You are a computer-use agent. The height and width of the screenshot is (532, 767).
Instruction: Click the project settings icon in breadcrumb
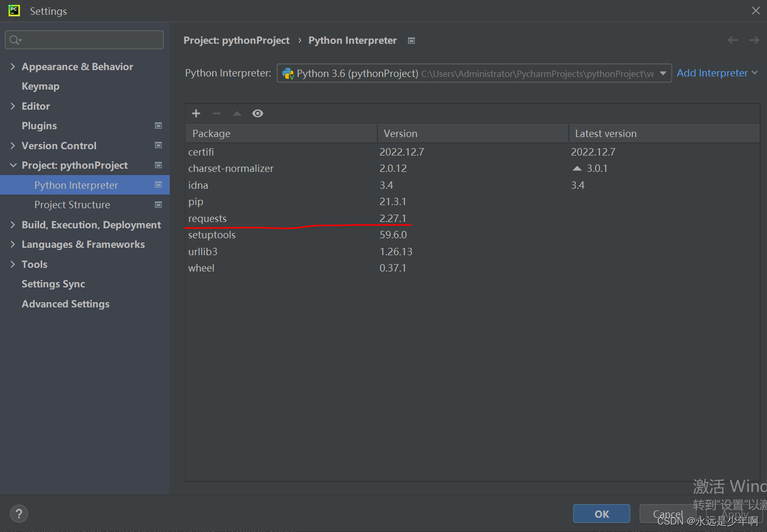click(x=412, y=41)
